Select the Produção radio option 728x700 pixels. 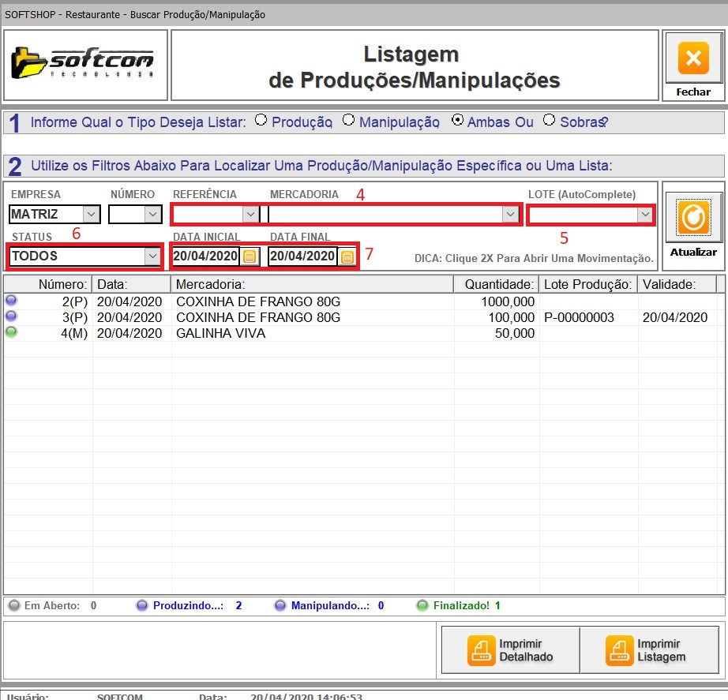point(261,121)
